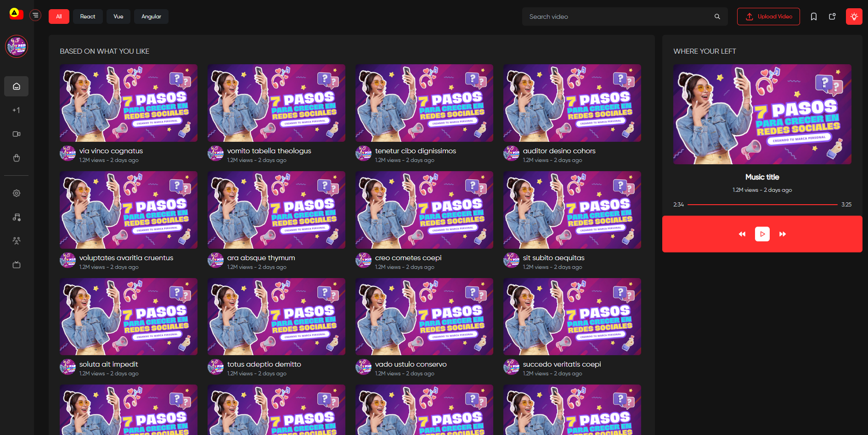This screenshot has height=435, width=868.
Task: Click title 'totus adeptio demitto'
Action: (264, 364)
